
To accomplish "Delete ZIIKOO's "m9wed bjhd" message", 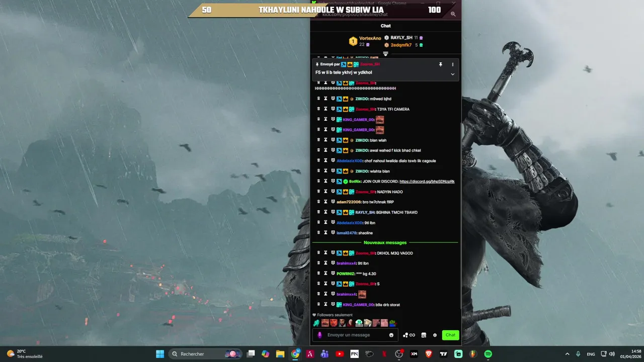I will 318,99.
